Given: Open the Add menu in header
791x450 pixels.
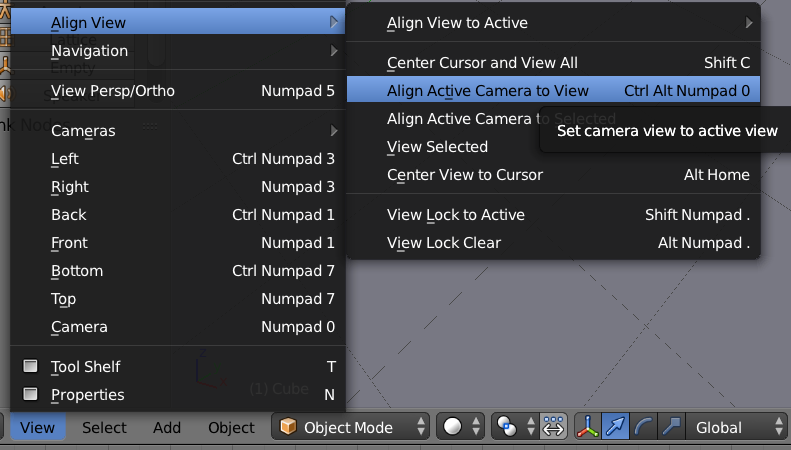Looking at the screenshot, I should pyautogui.click(x=167, y=427).
